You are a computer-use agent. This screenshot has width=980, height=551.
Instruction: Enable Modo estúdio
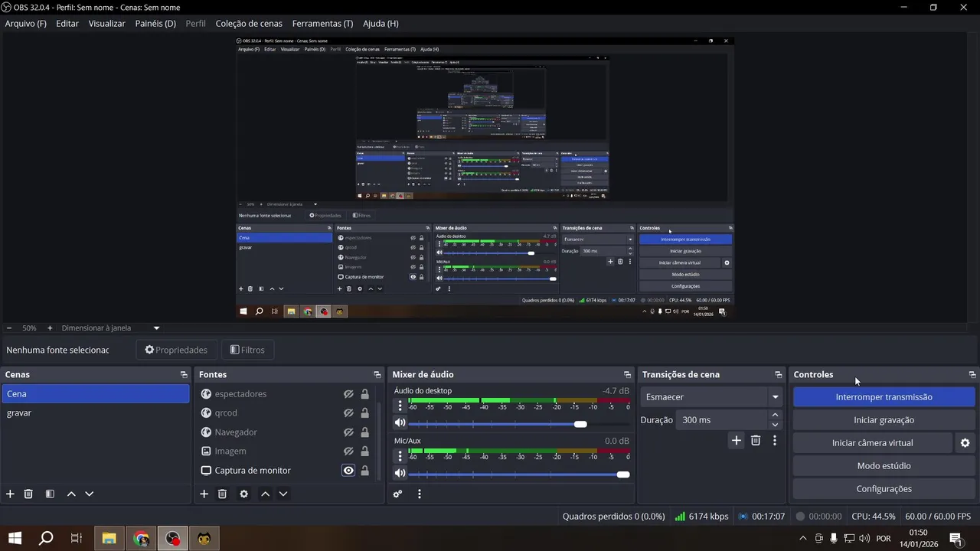884,465
